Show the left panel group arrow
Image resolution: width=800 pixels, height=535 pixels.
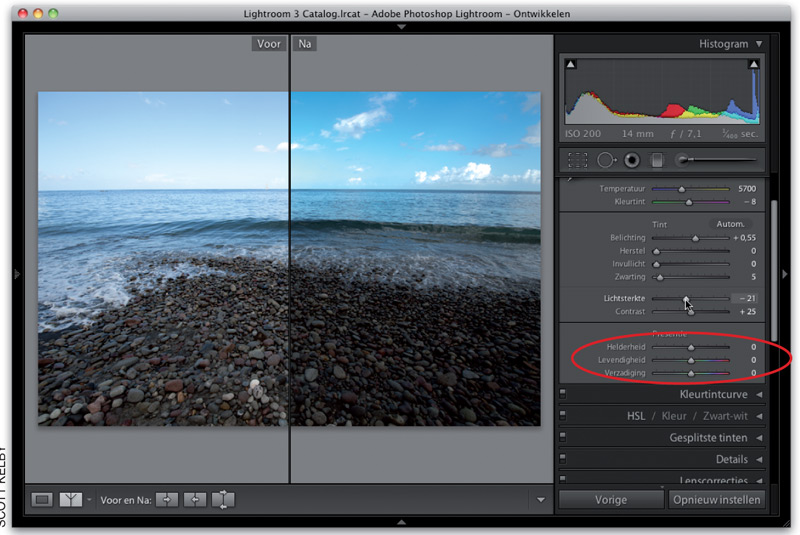tap(17, 274)
